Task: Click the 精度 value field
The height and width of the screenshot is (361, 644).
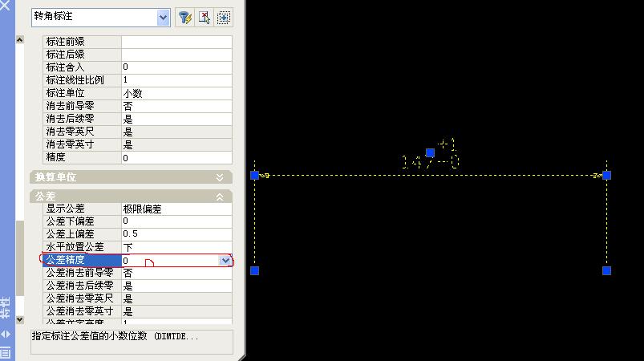Action: [176, 158]
